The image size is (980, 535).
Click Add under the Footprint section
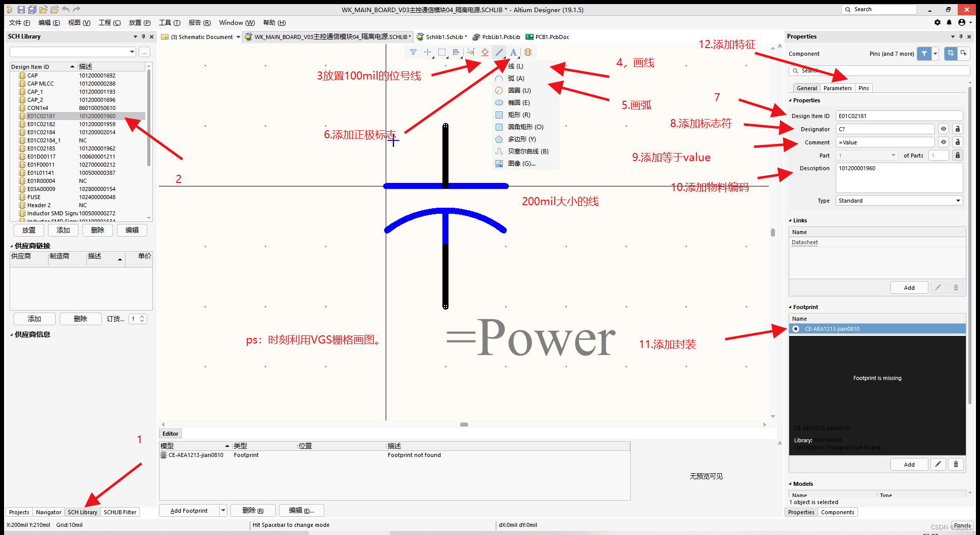(x=909, y=464)
